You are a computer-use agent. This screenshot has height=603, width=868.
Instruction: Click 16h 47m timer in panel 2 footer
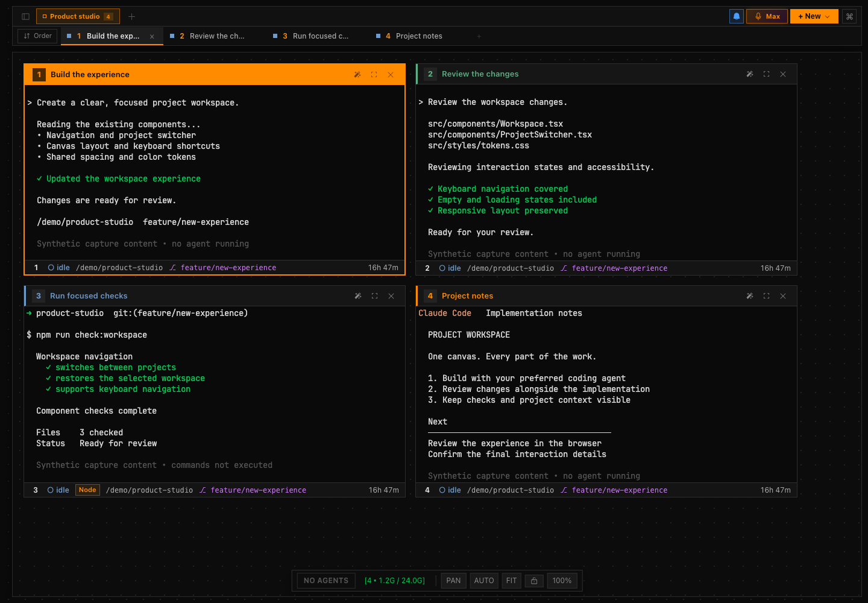click(775, 268)
